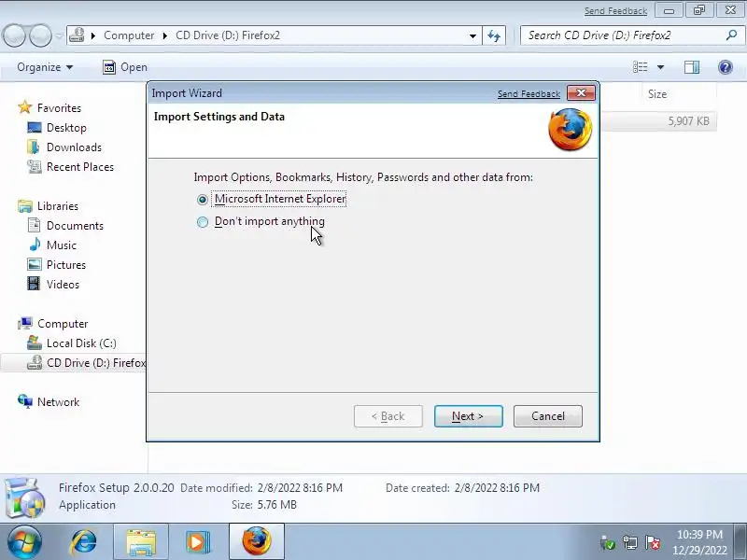Click Open in the Explorer toolbar

point(125,67)
